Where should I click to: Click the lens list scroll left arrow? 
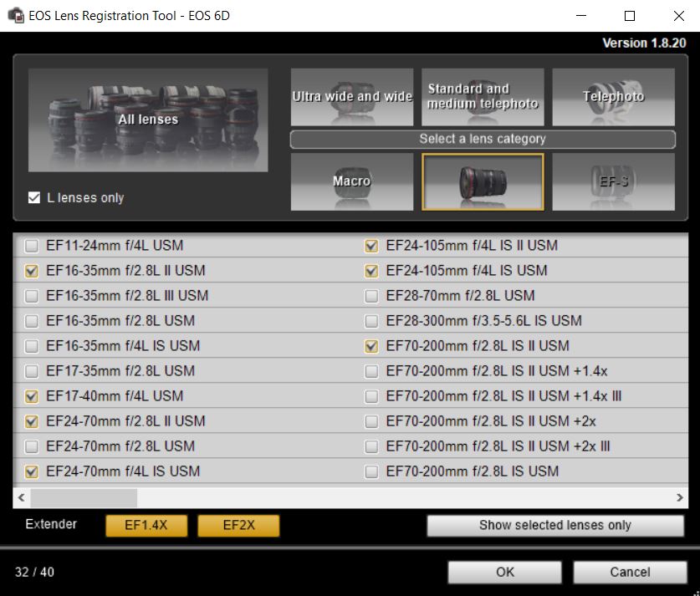[22, 497]
